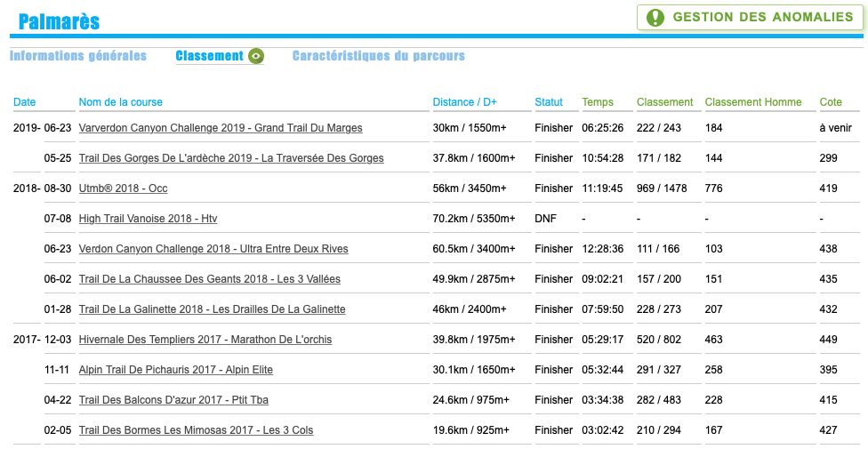The width and height of the screenshot is (868, 449).
Task: Switch to Caractéristiques du parcours tab
Action: pyautogui.click(x=378, y=56)
